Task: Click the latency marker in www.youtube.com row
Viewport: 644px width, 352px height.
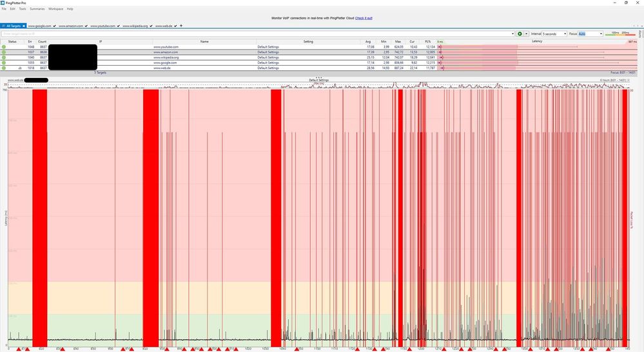Action: [440, 47]
